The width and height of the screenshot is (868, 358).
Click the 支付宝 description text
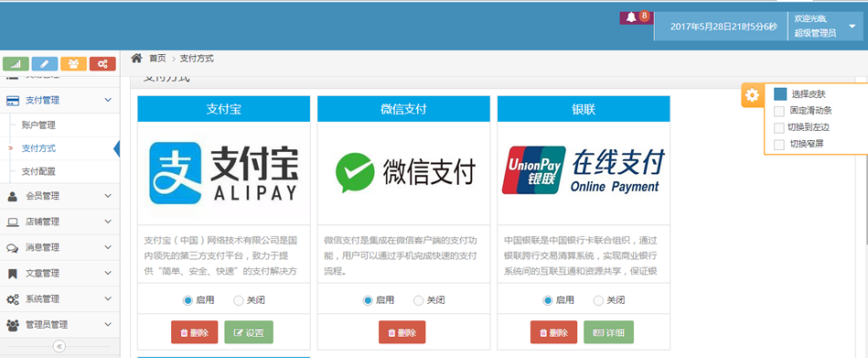(221, 256)
